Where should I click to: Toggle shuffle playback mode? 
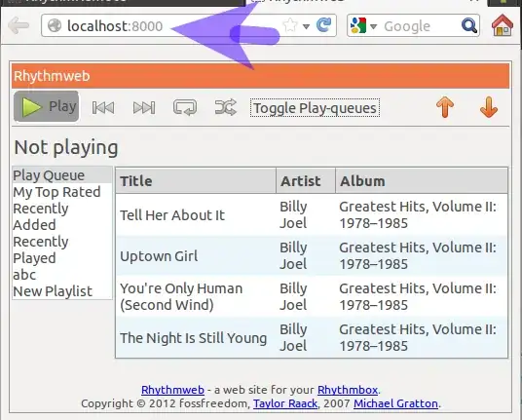click(x=226, y=107)
